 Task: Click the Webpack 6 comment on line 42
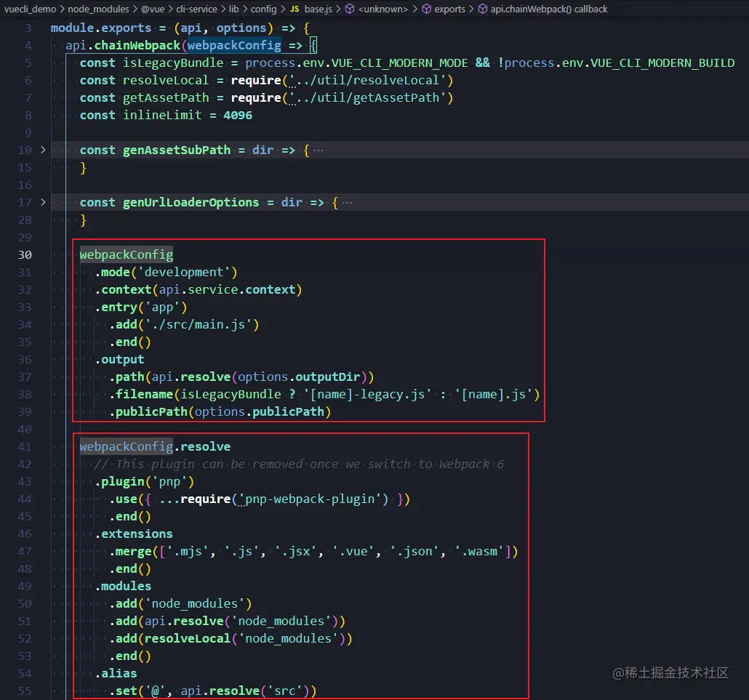[299, 464]
